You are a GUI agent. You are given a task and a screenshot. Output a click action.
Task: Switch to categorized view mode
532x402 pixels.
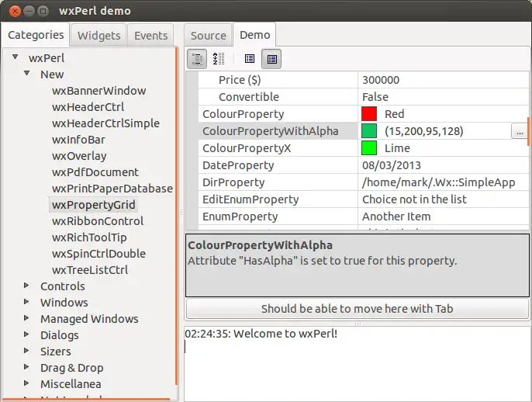(196, 58)
